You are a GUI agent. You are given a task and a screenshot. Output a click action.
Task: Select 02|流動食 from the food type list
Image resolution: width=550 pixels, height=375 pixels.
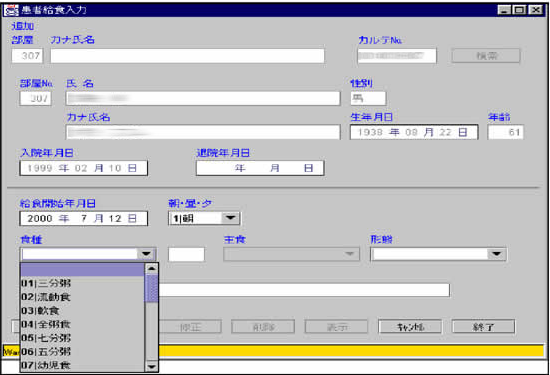pyautogui.click(x=82, y=297)
